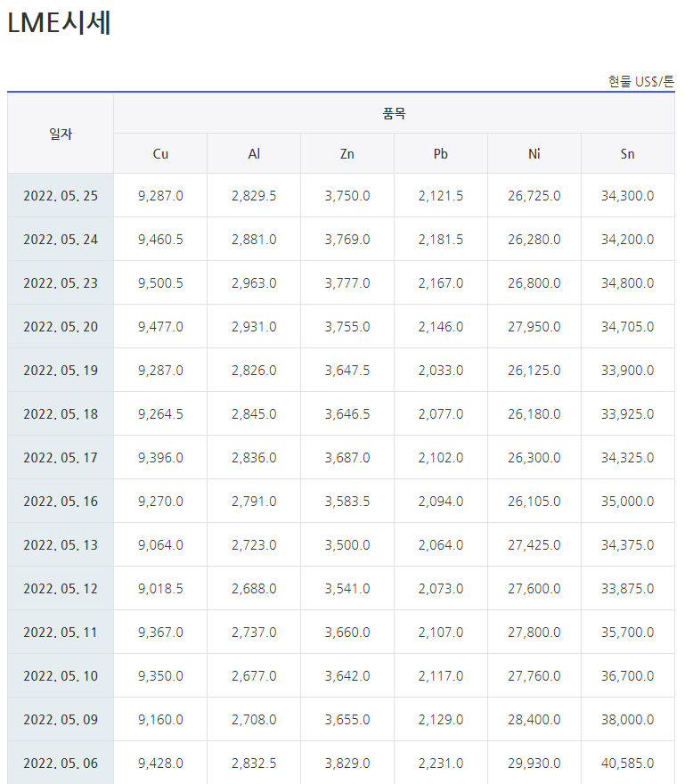Click the date cell 2022. 05. 23
Screen dimensions: 685x784
(61, 283)
